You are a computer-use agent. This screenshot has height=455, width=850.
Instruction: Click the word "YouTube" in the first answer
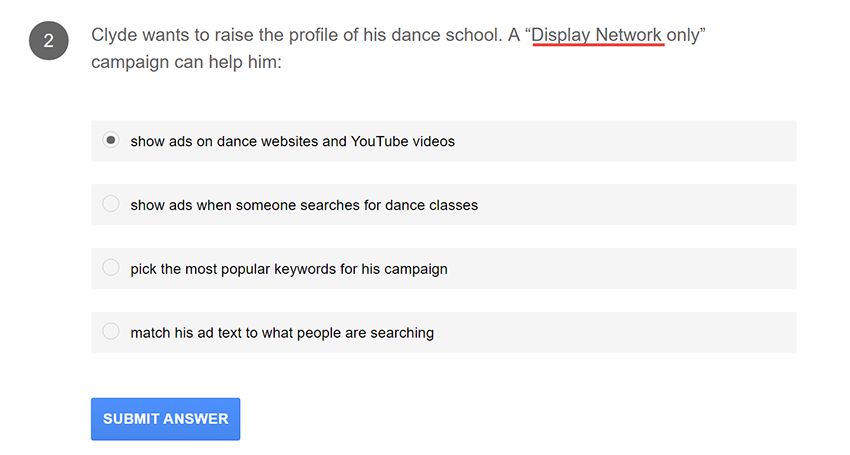point(380,142)
